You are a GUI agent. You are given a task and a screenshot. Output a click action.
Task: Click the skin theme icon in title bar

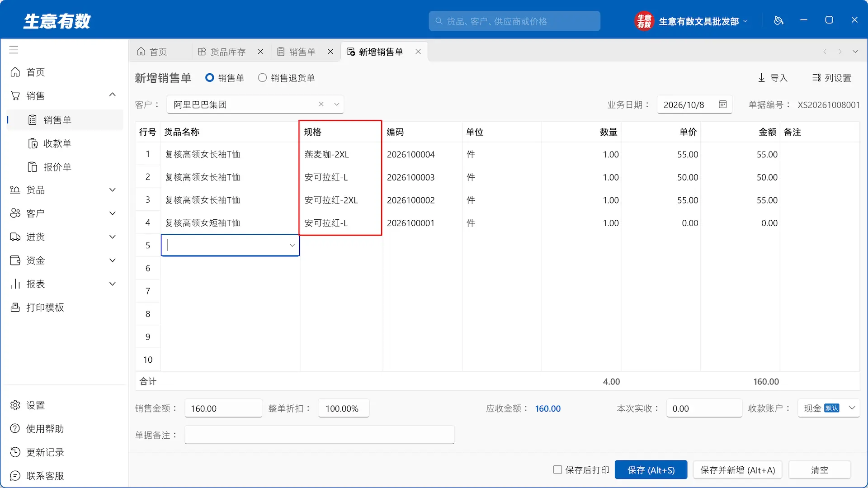pyautogui.click(x=778, y=20)
